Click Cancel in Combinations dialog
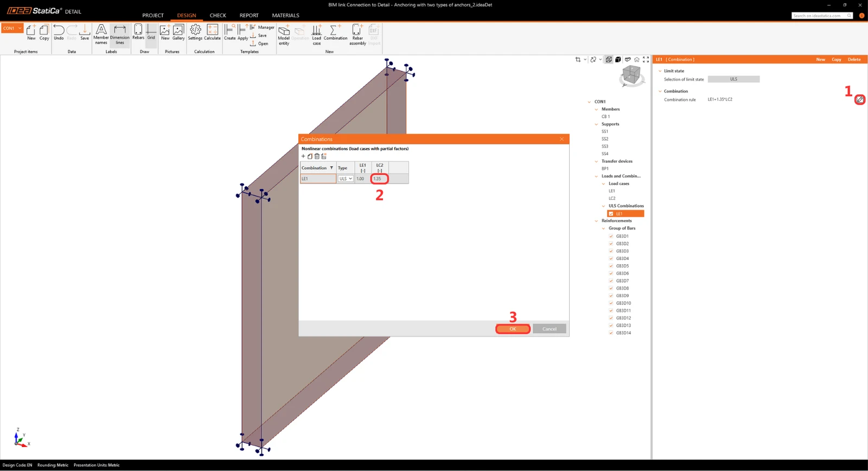This screenshot has height=471, width=868. (550, 329)
